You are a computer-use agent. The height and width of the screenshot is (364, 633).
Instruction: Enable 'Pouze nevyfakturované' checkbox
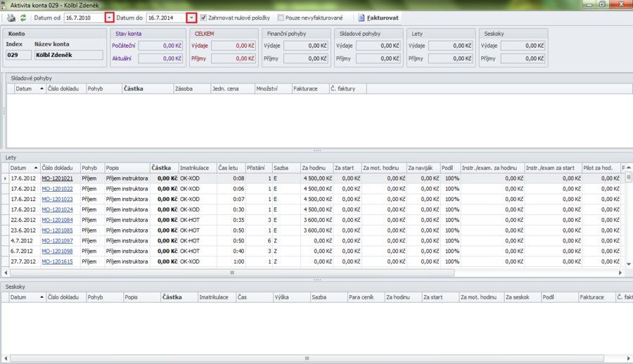click(x=281, y=18)
